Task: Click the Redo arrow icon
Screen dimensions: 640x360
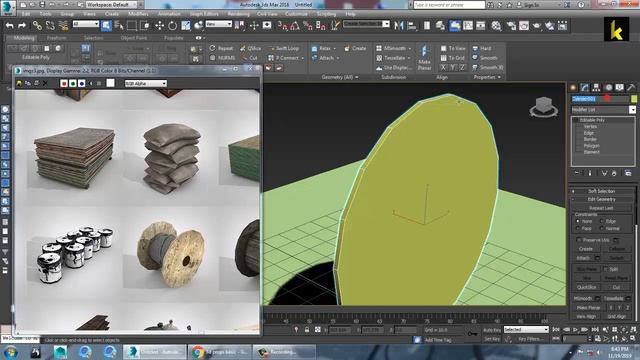Action: (x=22, y=26)
